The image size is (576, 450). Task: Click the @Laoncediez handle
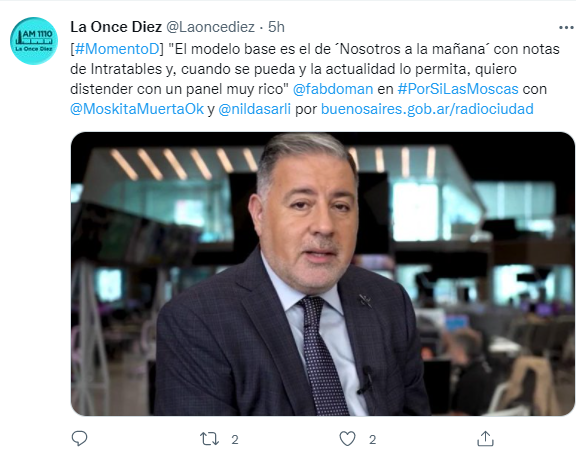pyautogui.click(x=210, y=27)
